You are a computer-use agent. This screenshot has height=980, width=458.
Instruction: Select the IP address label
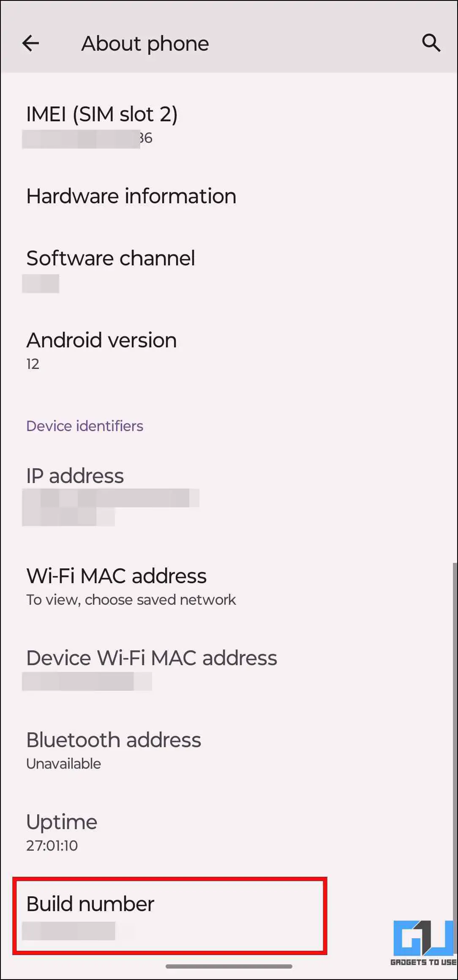75,476
